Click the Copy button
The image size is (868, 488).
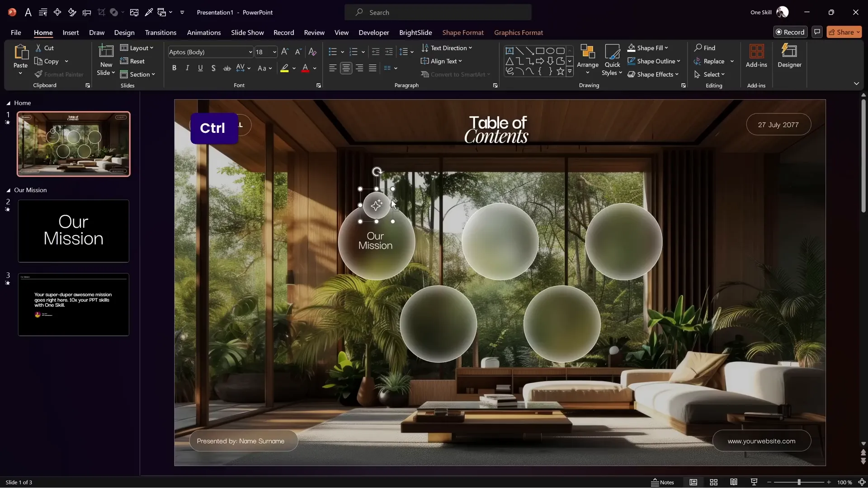47,61
